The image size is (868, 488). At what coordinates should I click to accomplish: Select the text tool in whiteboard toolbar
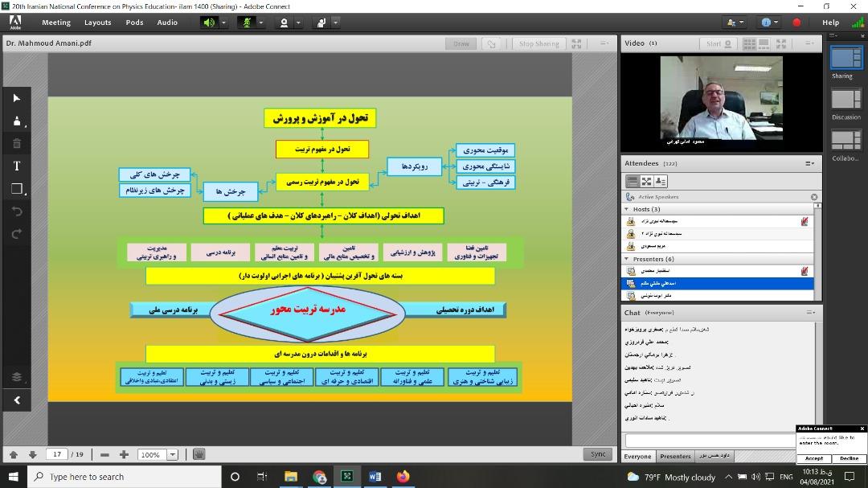click(17, 166)
